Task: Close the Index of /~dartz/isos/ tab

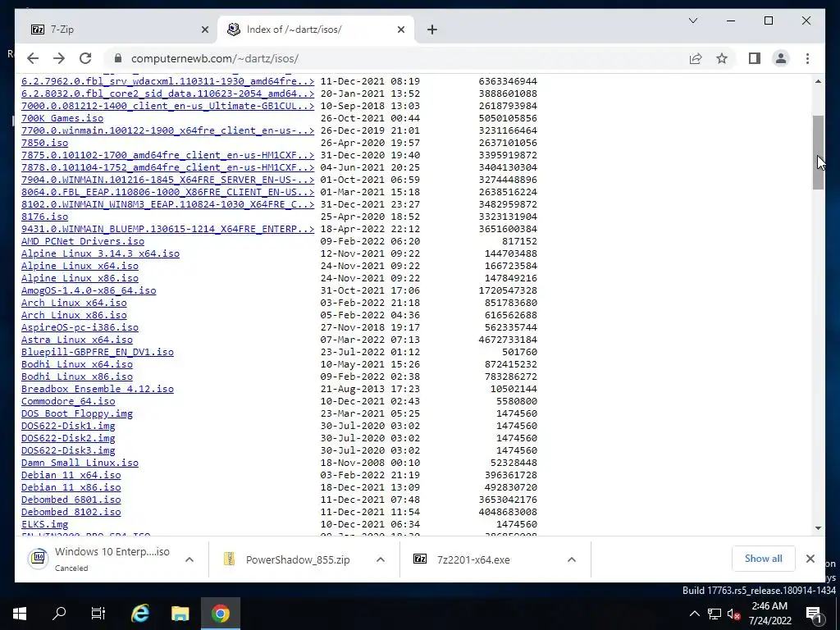Action: click(400, 30)
